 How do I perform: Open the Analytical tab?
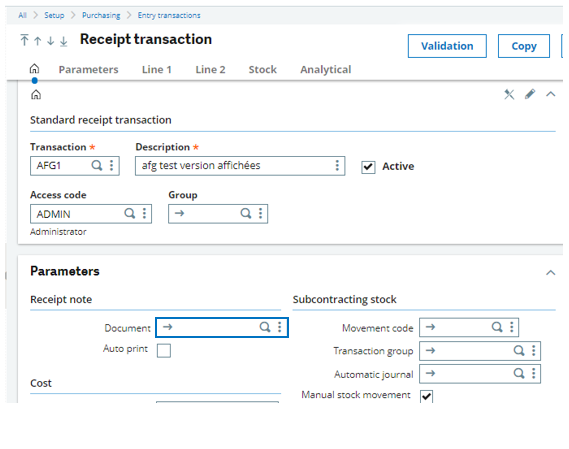(x=326, y=69)
